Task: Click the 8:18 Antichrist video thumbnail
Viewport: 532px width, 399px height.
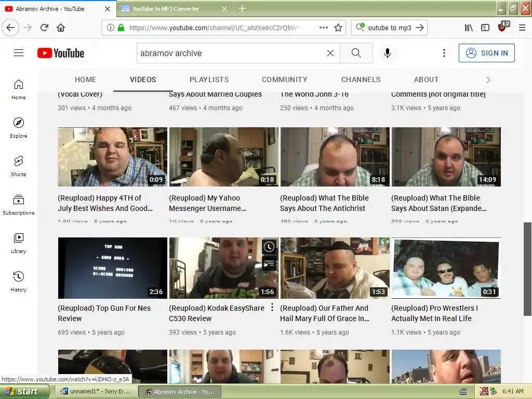Action: pyautogui.click(x=335, y=157)
